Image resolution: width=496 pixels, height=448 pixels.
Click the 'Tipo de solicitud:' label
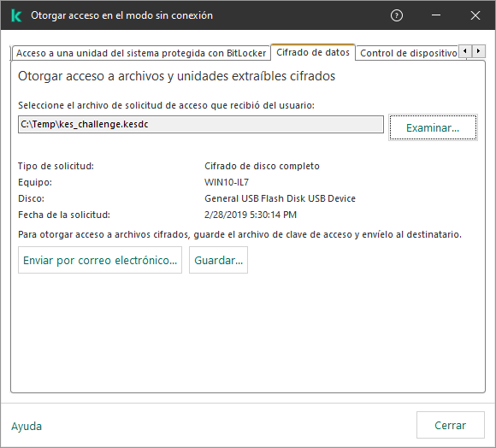[56, 166]
